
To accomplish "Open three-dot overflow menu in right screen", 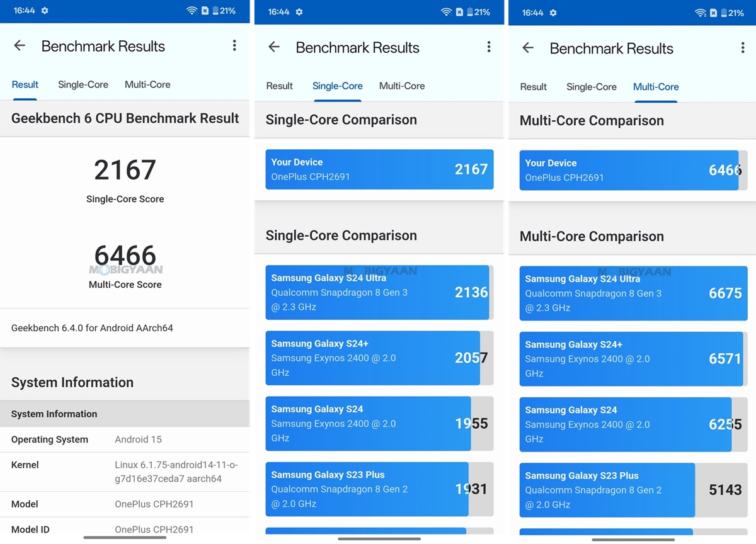I will (743, 48).
